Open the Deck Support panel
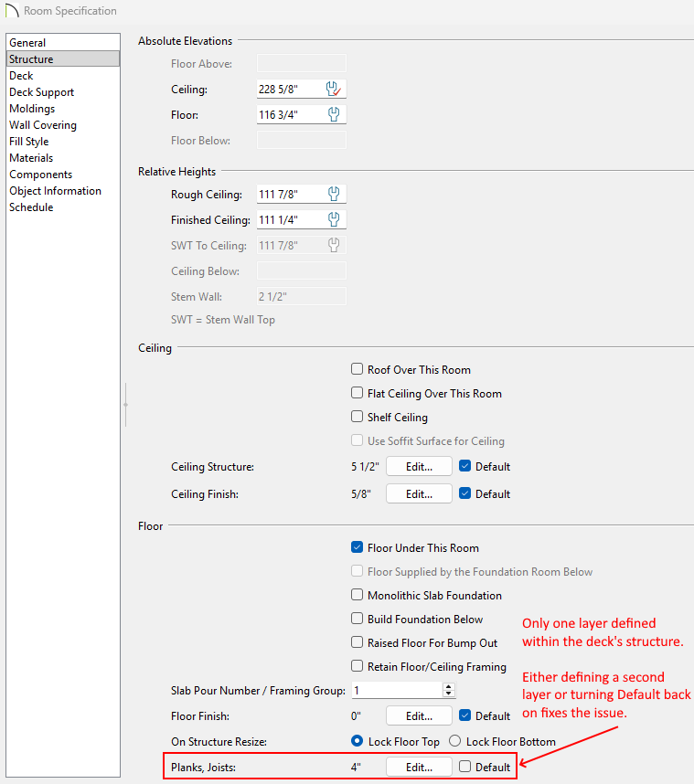 [x=41, y=92]
